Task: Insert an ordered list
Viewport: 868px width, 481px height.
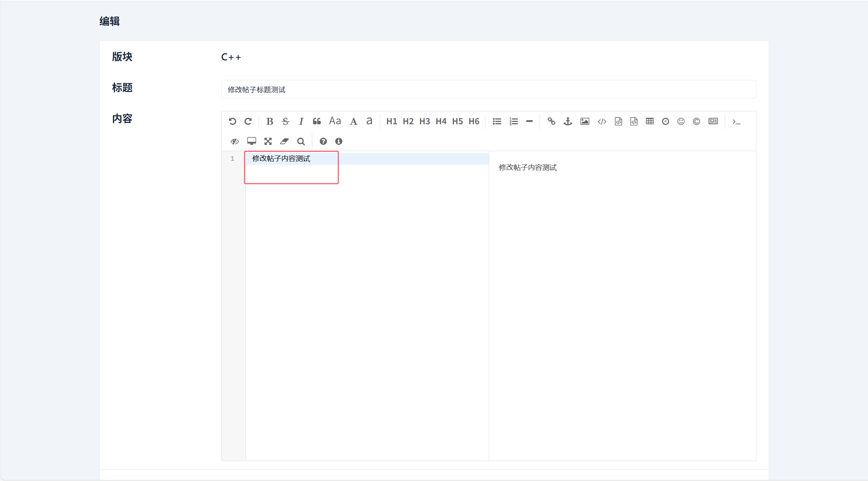Action: tap(514, 121)
